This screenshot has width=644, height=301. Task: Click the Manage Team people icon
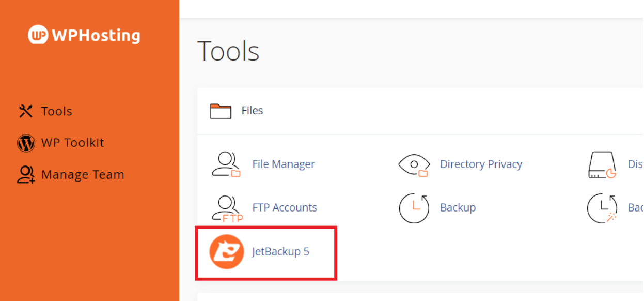(26, 175)
